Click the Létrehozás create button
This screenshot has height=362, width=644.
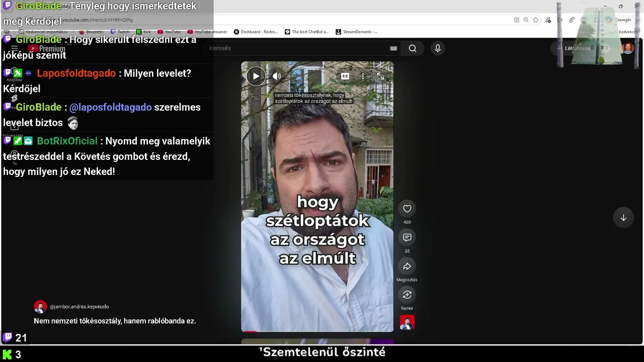tap(573, 48)
